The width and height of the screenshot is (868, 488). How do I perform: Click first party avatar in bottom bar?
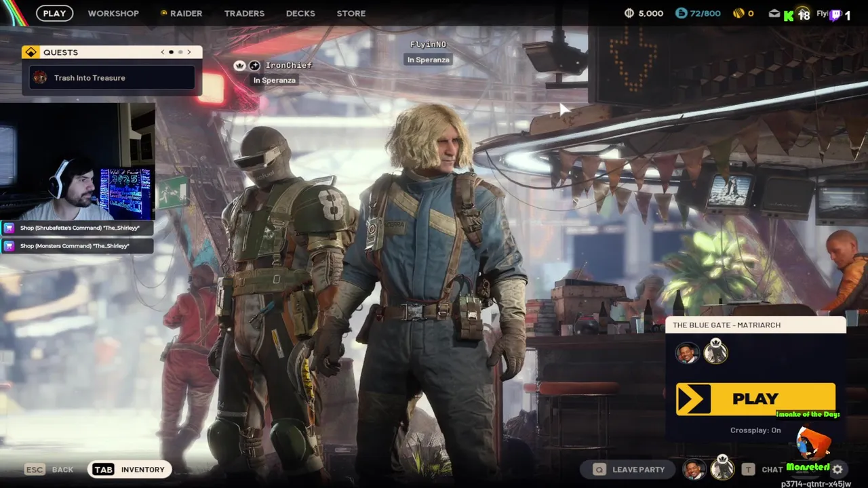pyautogui.click(x=694, y=469)
